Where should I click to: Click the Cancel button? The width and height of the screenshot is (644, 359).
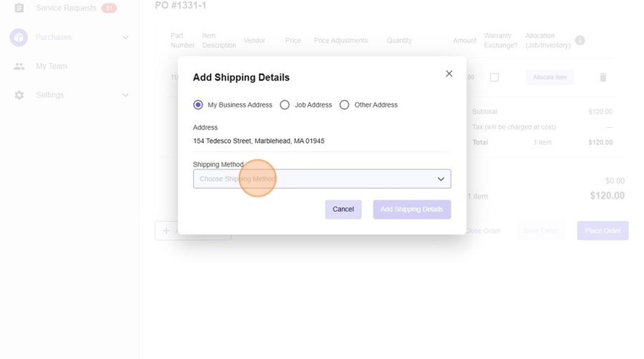pos(343,210)
